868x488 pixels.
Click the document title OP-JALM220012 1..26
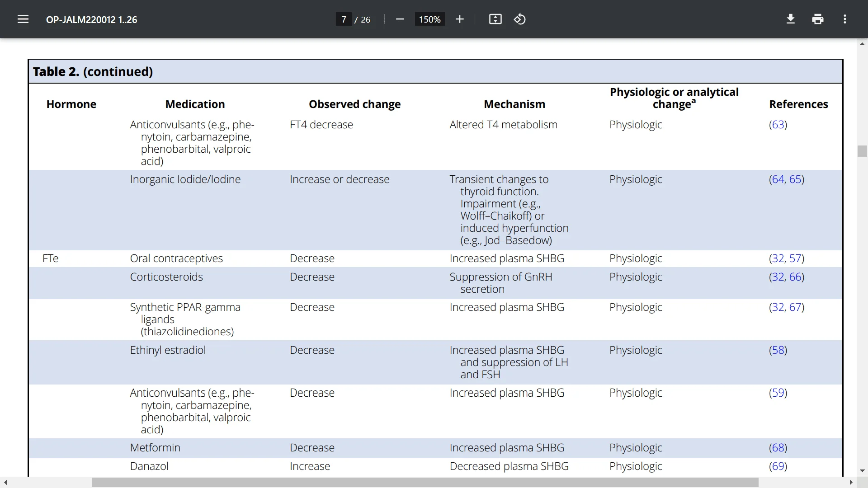(91, 19)
